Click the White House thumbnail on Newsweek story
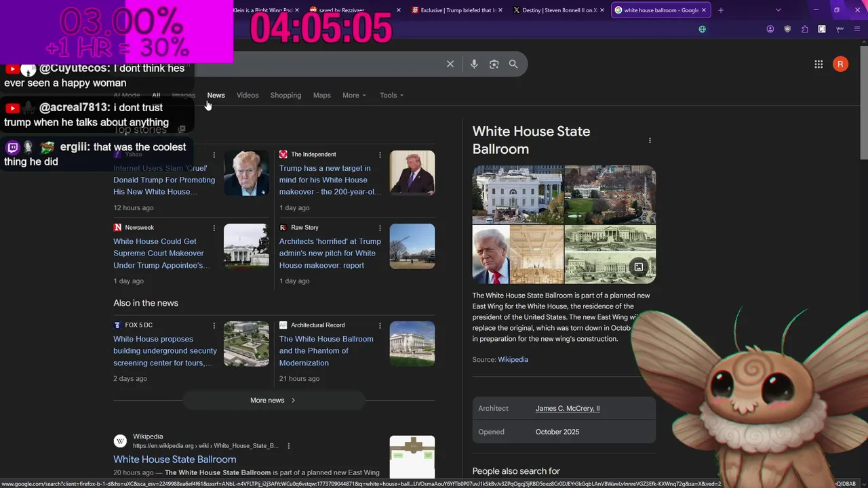 (x=246, y=246)
